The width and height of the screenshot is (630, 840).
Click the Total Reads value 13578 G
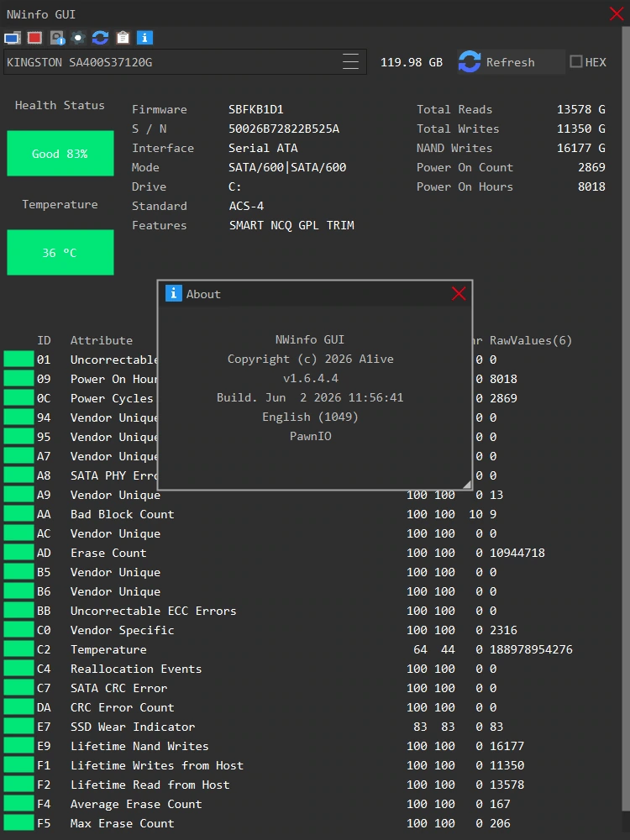point(580,109)
